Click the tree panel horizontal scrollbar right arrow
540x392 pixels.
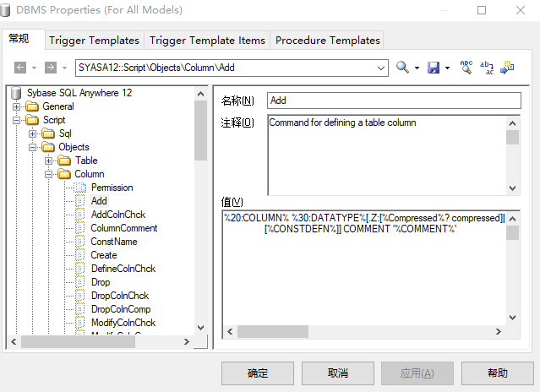click(x=186, y=342)
